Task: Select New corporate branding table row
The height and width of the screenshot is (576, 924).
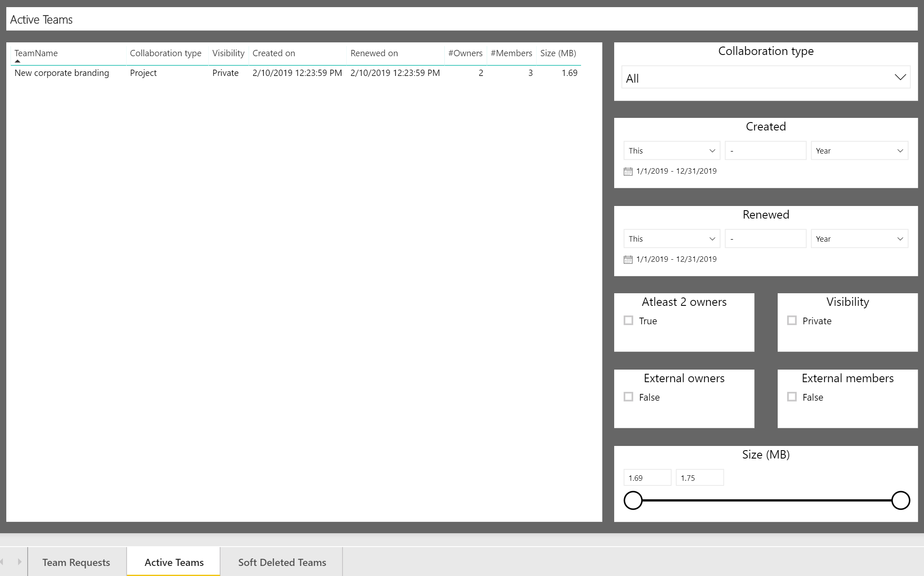Action: (x=62, y=73)
